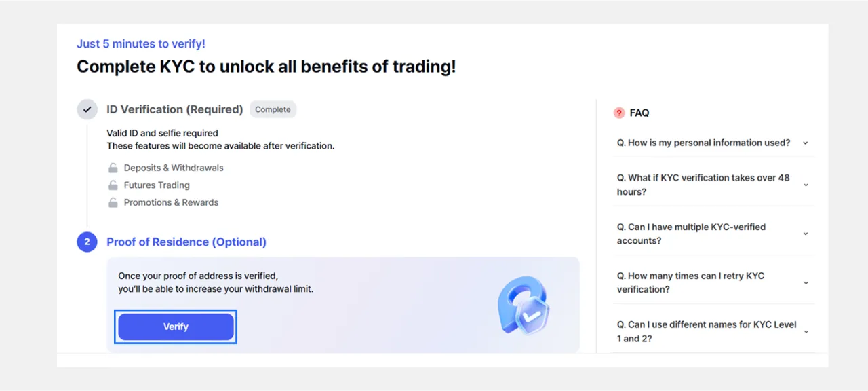The image size is (868, 391).
Task: Expand the KYC over 48 hours question chevron
Action: click(806, 185)
